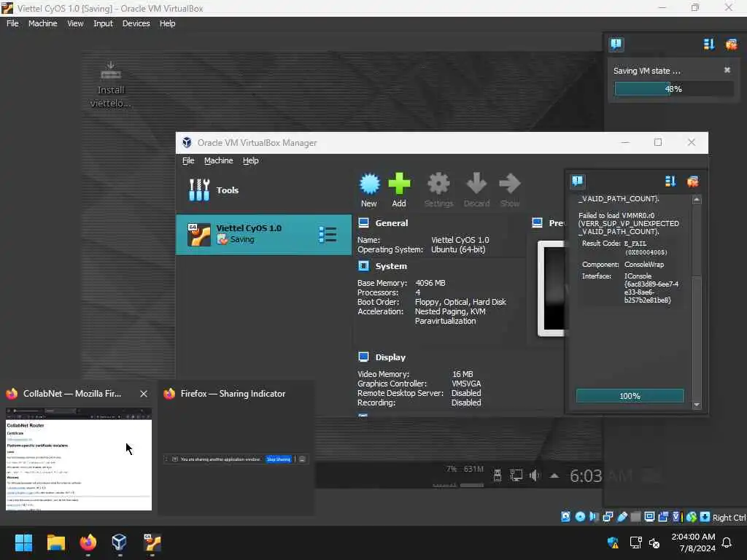Screen dimensions: 747x560
Task: Click the network adapters status icon
Action: click(x=608, y=517)
